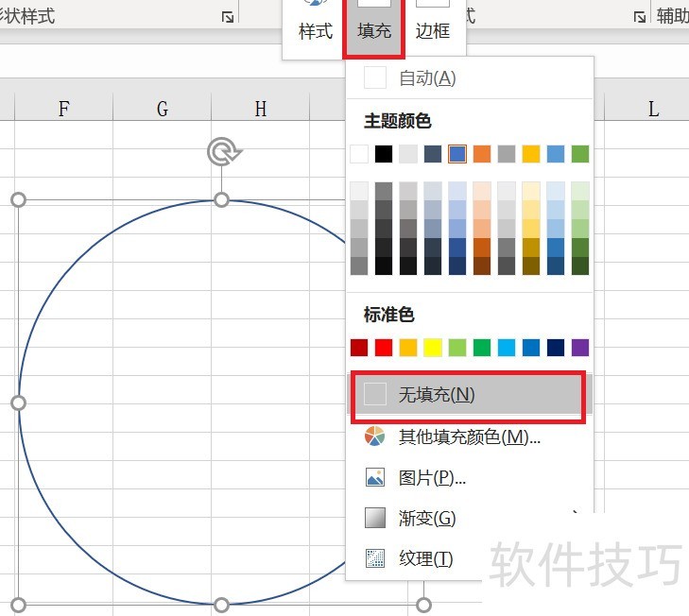The height and width of the screenshot is (616, 689).
Task: Pick the gold theme color swatch
Action: (x=531, y=154)
